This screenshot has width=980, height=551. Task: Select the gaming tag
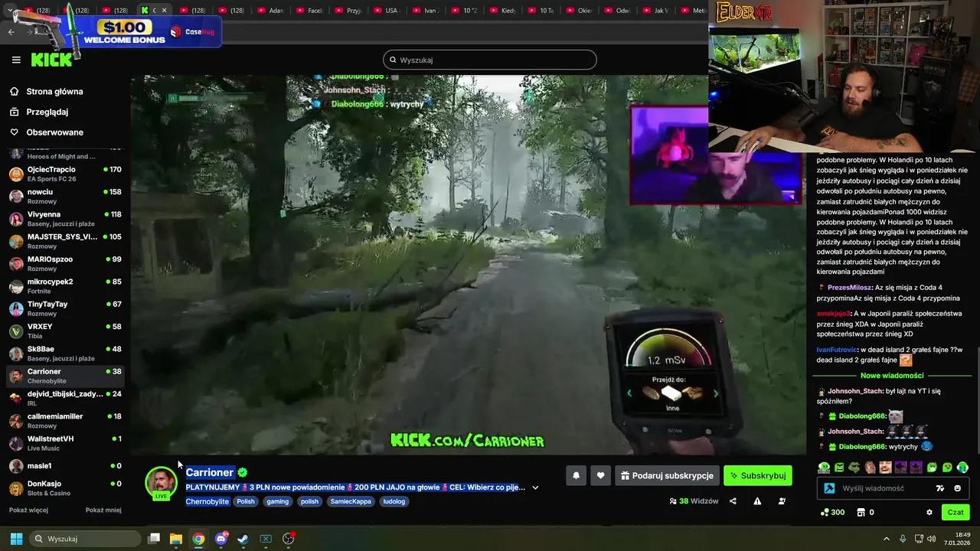coord(278,501)
